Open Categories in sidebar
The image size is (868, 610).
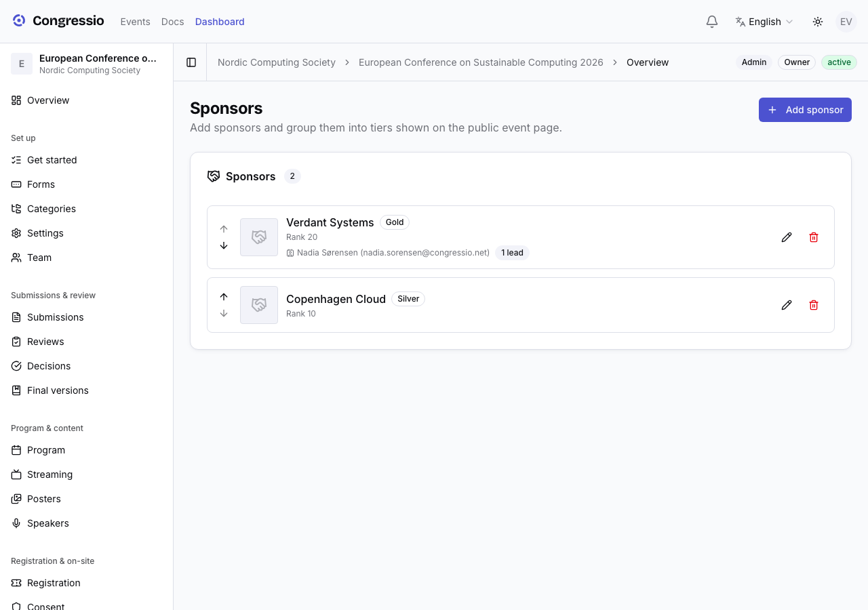[87, 209]
